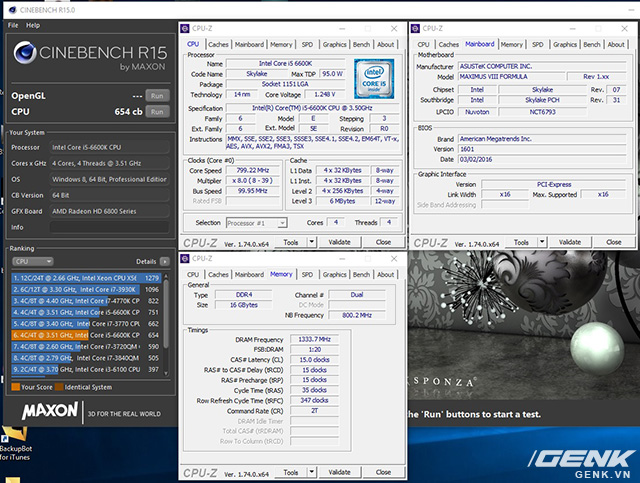The image size is (640, 483).
Task: Click the Details arrow in Ranking panel
Action: (x=163, y=261)
